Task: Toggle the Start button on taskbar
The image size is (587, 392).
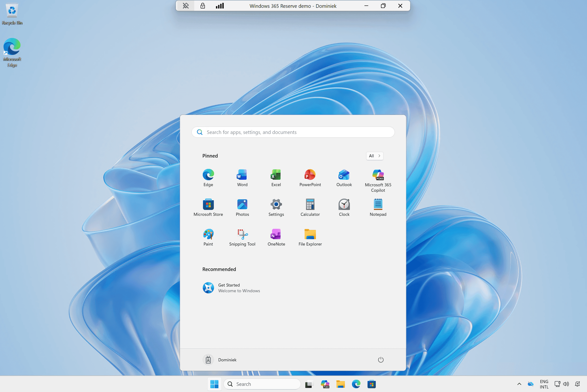Action: [x=214, y=384]
